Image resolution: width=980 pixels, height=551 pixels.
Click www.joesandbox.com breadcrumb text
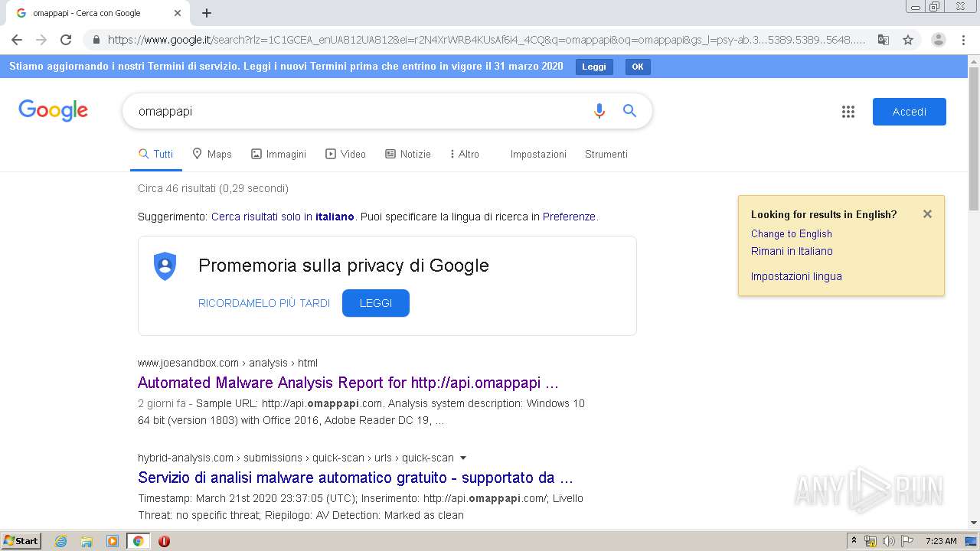point(188,363)
